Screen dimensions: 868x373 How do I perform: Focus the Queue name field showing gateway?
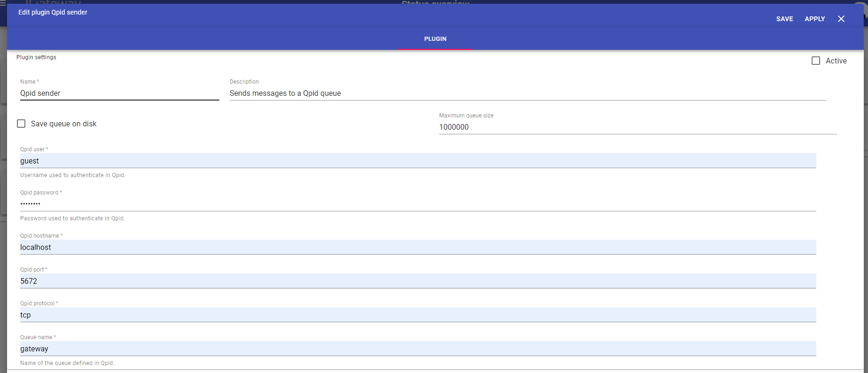tap(418, 349)
